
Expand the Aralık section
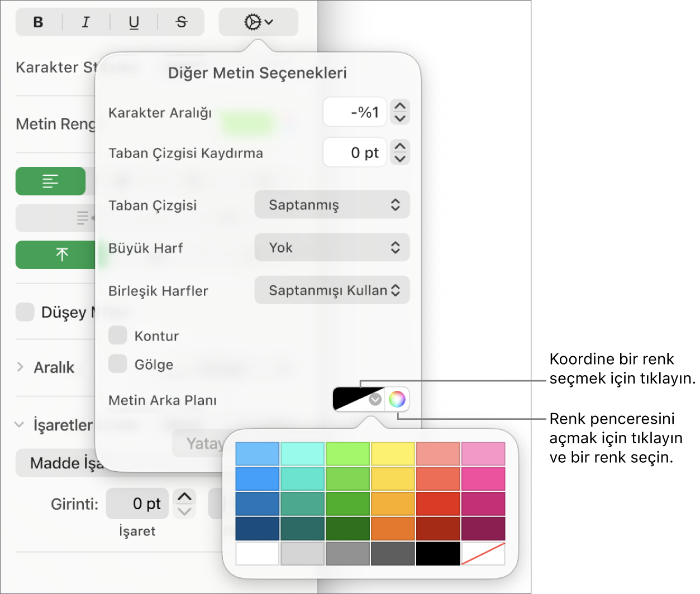pos(20,367)
